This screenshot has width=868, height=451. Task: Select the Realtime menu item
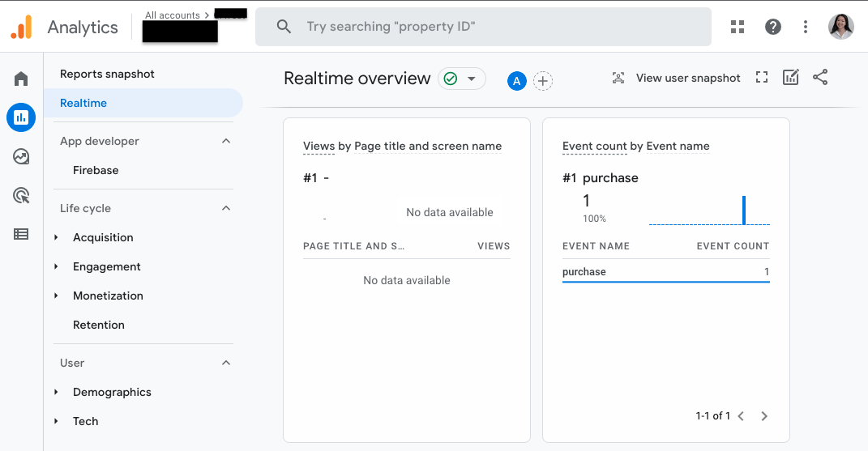[143, 103]
